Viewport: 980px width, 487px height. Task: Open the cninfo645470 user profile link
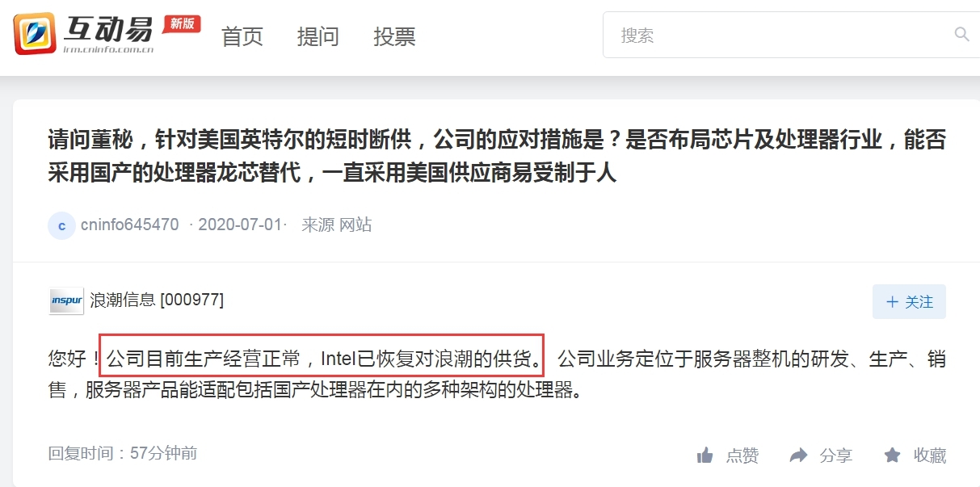pyautogui.click(x=130, y=225)
